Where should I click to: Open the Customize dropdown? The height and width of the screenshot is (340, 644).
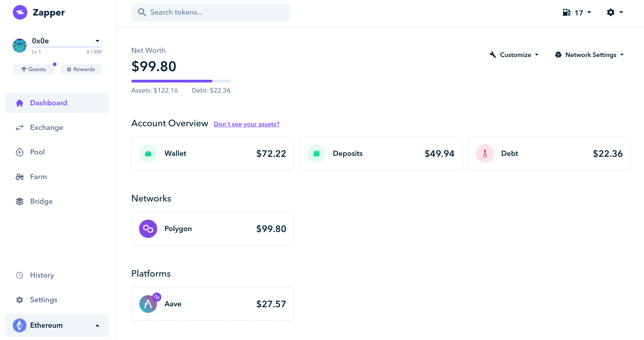(x=514, y=55)
